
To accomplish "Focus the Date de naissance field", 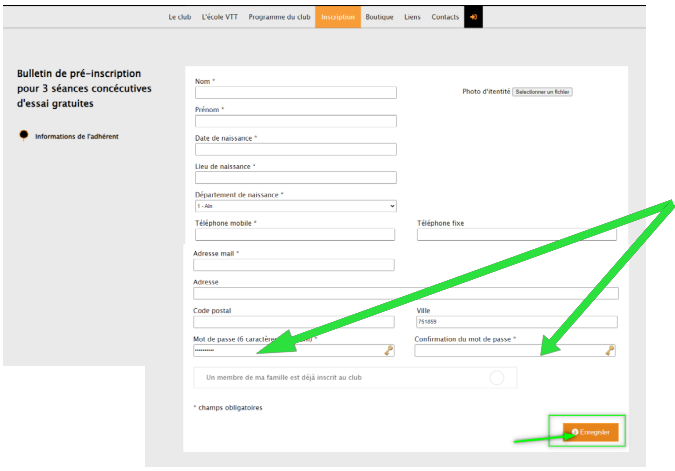I will (x=296, y=150).
